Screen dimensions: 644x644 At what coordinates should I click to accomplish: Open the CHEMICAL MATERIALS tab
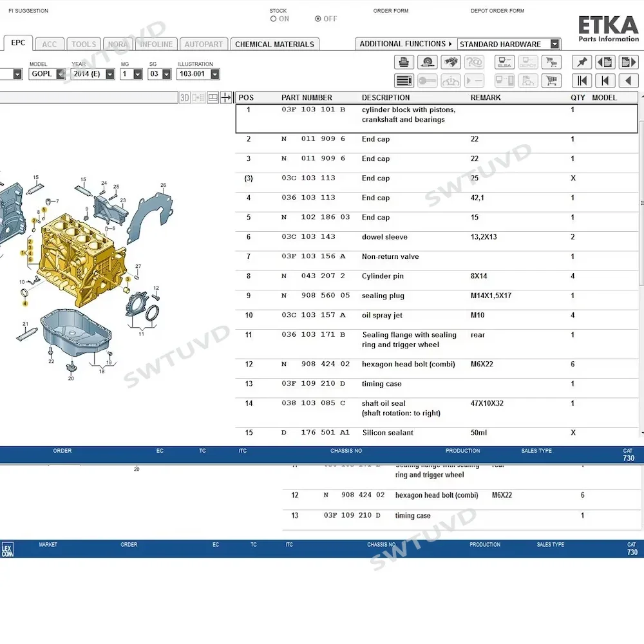click(275, 44)
